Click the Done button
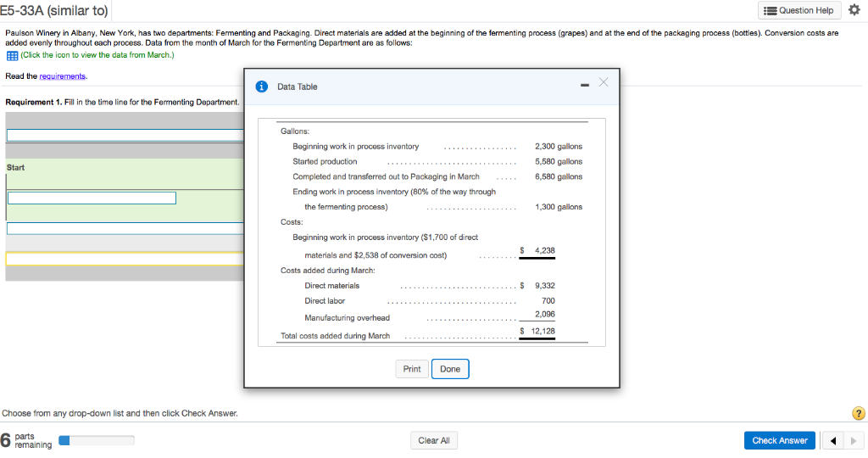This screenshot has height=458, width=868. pyautogui.click(x=450, y=369)
